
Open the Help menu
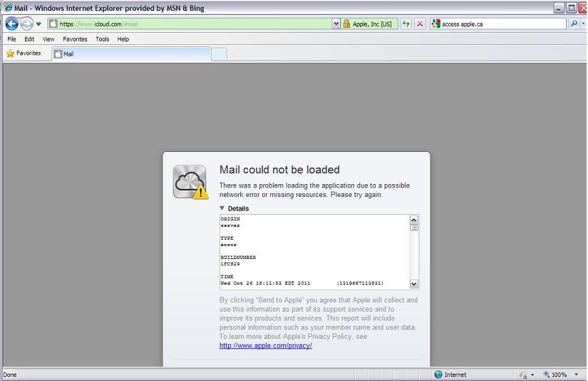click(123, 39)
